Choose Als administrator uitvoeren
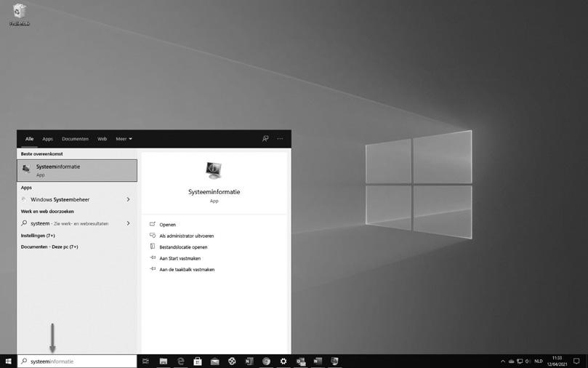Viewport: 588px width, 368px height. (x=187, y=236)
